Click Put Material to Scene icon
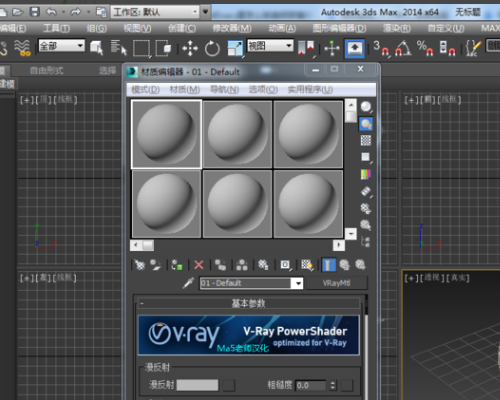This screenshot has height=400, width=500. [x=155, y=265]
